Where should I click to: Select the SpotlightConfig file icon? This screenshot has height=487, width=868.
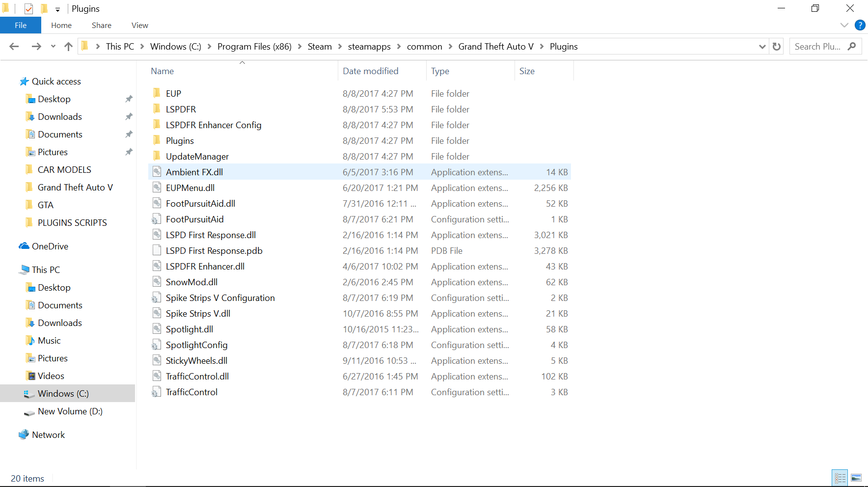pos(157,345)
